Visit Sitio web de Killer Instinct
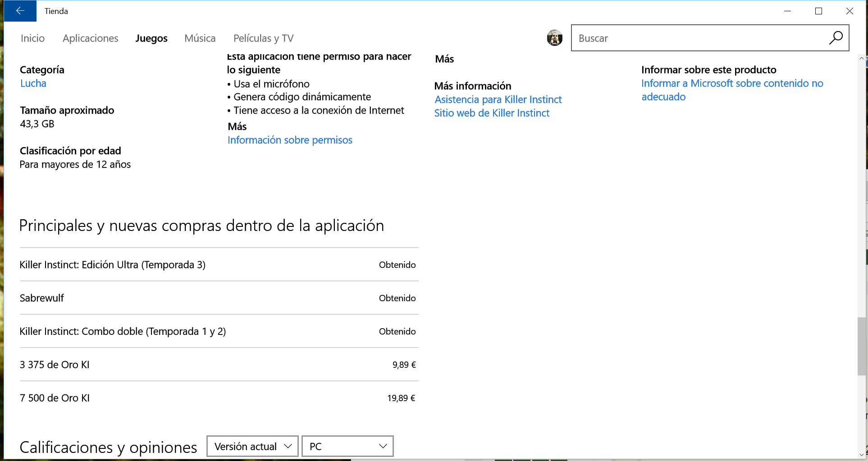 pos(492,113)
